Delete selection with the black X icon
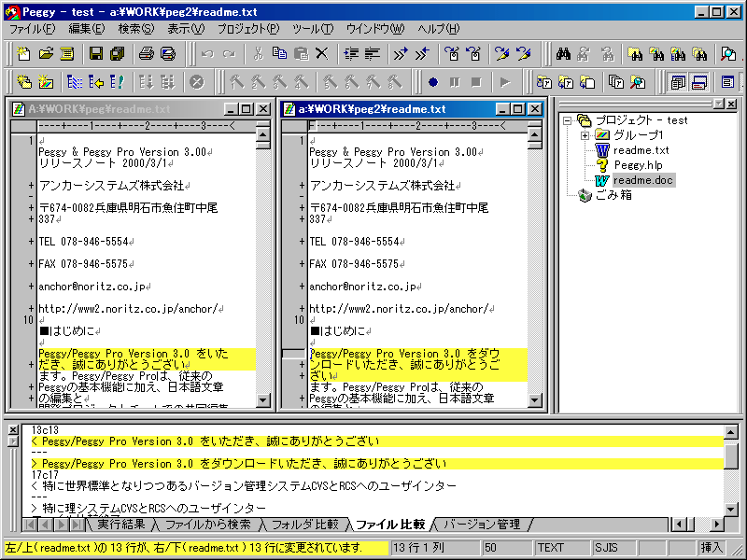The image size is (747, 560). [x=322, y=54]
